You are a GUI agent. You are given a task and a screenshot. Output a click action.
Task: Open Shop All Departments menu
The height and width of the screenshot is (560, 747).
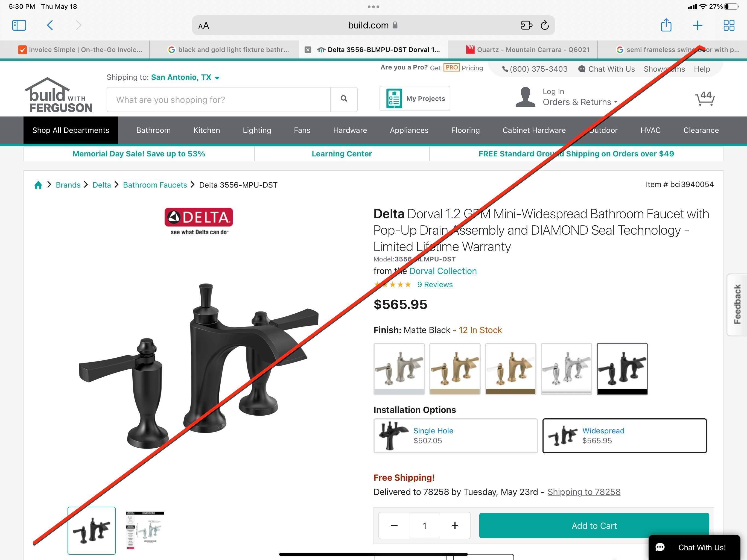click(x=71, y=130)
